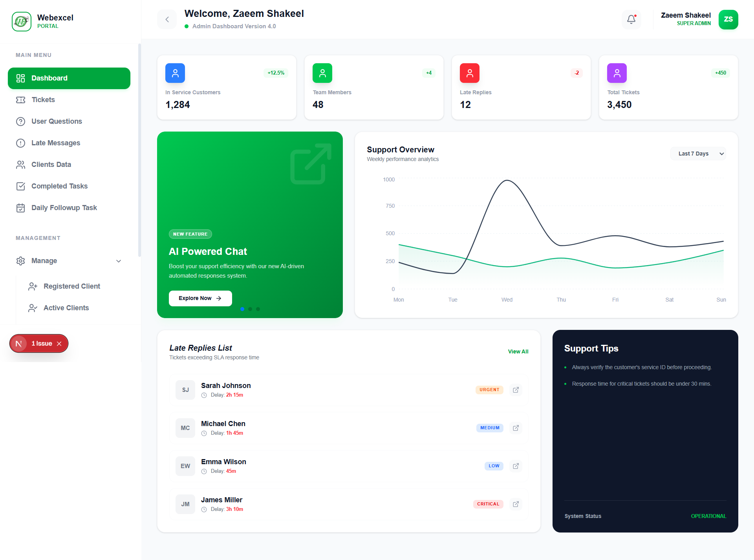Open Daily Followup Task page
Image resolution: width=754 pixels, height=560 pixels.
(x=64, y=208)
